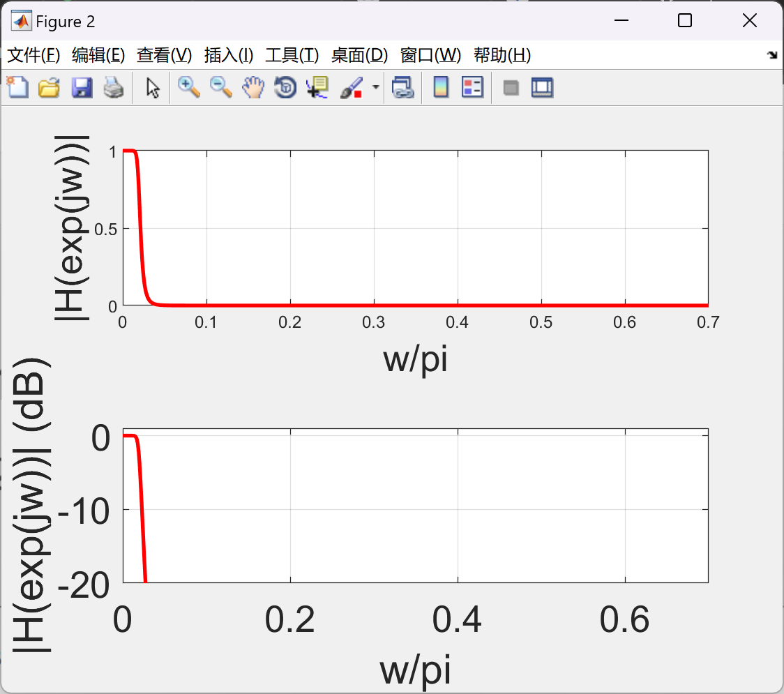
Task: Select the top plot's |H(exp(jw))| y-axis label
Action: click(x=72, y=228)
